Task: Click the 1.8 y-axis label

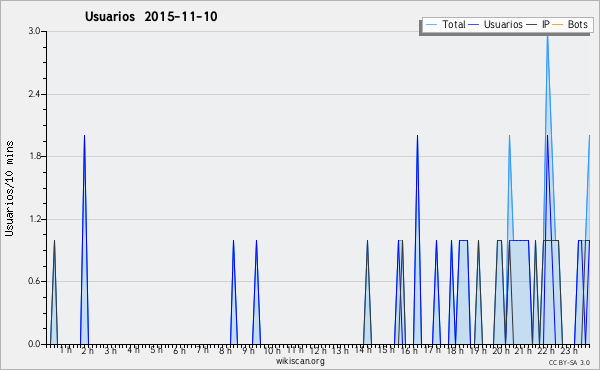Action: point(34,156)
